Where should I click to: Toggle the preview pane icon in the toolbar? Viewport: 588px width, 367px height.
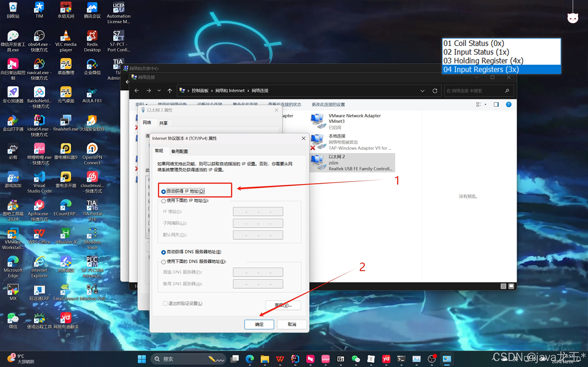point(496,104)
